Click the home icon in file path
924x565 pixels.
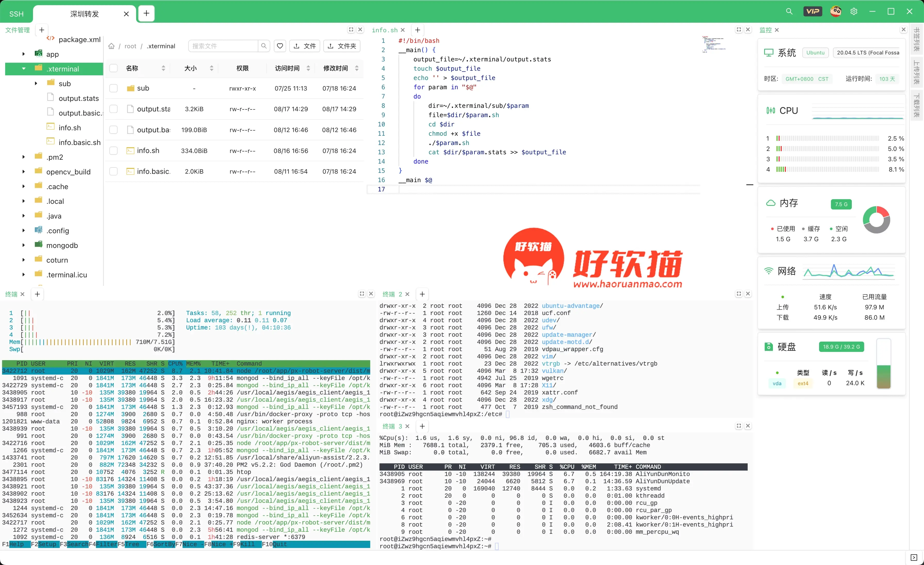111,46
